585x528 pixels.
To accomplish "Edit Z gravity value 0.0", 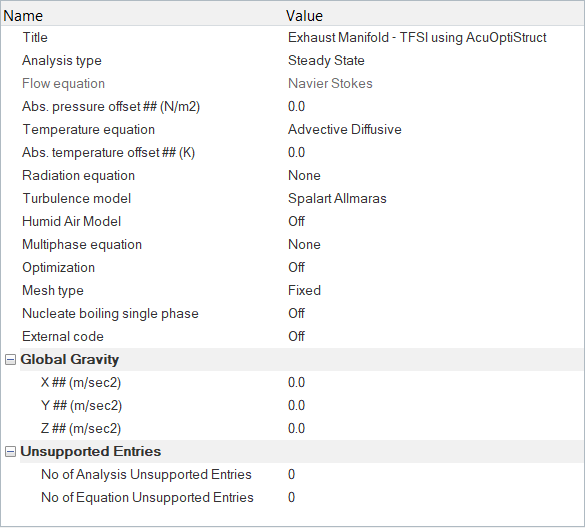I will click(x=297, y=429).
